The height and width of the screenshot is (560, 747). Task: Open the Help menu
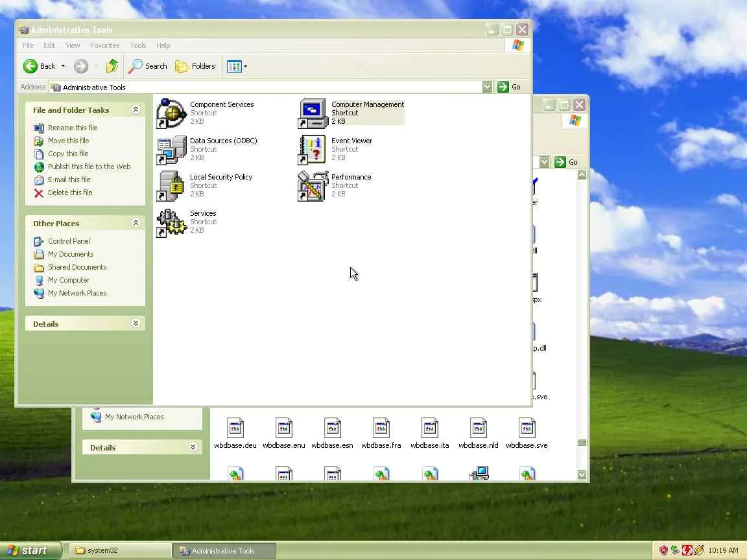click(163, 45)
